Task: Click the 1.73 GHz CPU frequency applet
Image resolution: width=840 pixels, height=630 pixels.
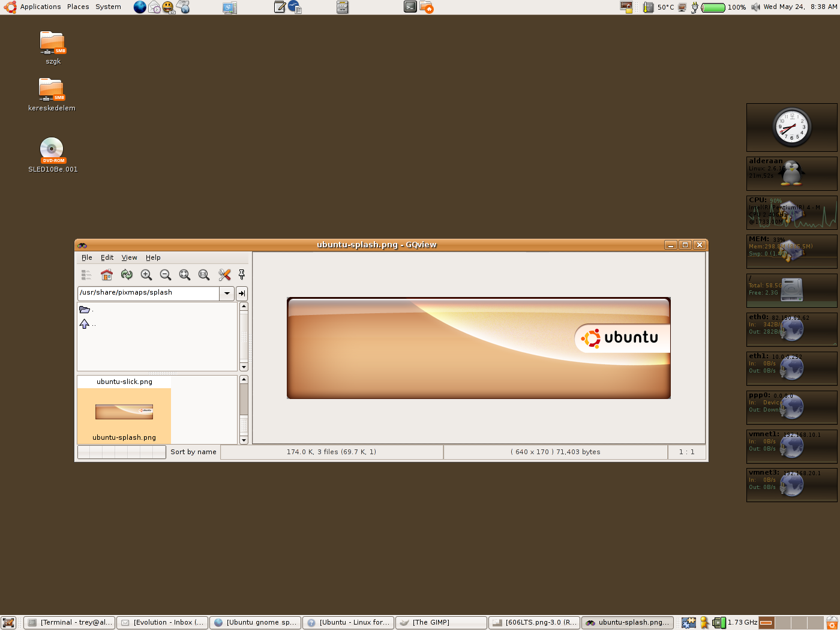Action: coord(735,623)
